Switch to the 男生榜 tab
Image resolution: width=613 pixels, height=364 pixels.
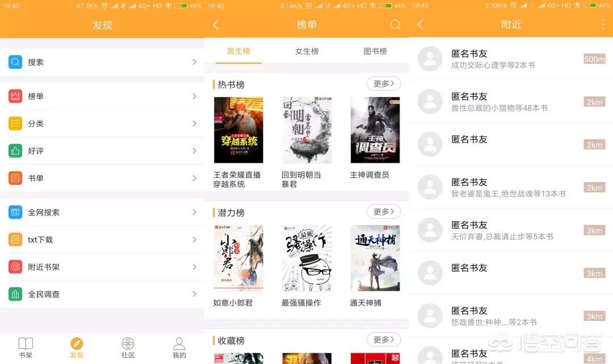tap(238, 51)
